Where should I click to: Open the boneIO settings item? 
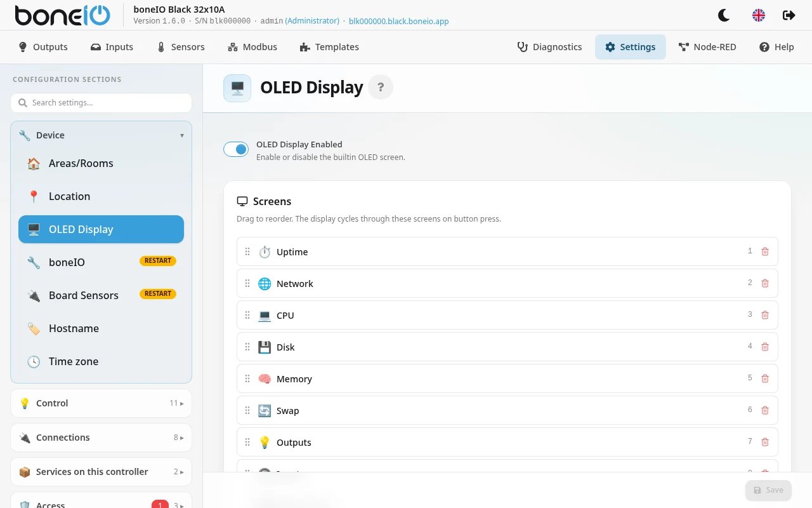point(101,262)
